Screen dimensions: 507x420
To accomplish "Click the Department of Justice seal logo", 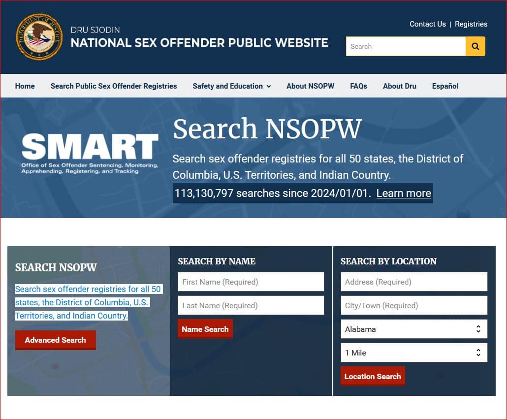I will tap(40, 37).
